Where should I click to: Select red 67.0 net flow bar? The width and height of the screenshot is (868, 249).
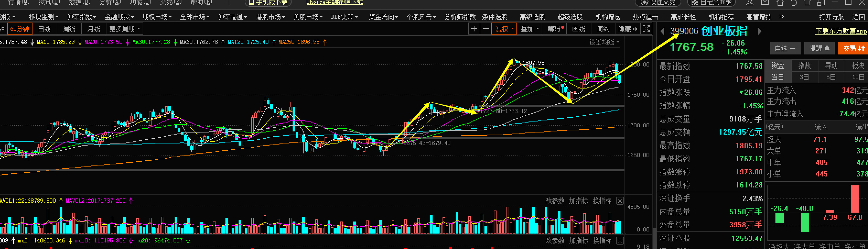click(855, 199)
